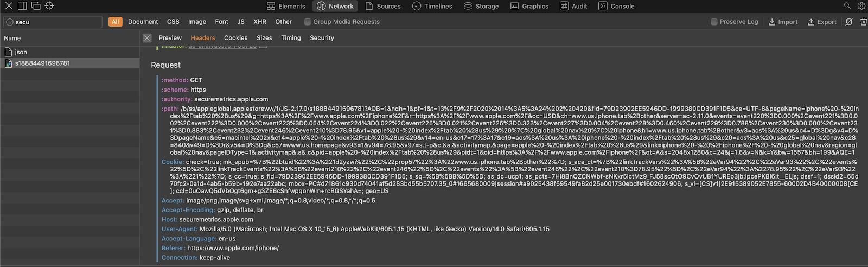Filter requests by XHR type

[260, 22]
